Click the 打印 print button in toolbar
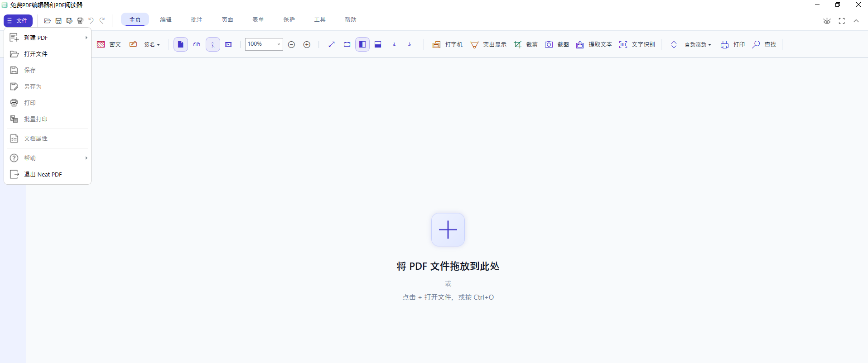Image resolution: width=868 pixels, height=363 pixels. coord(733,44)
